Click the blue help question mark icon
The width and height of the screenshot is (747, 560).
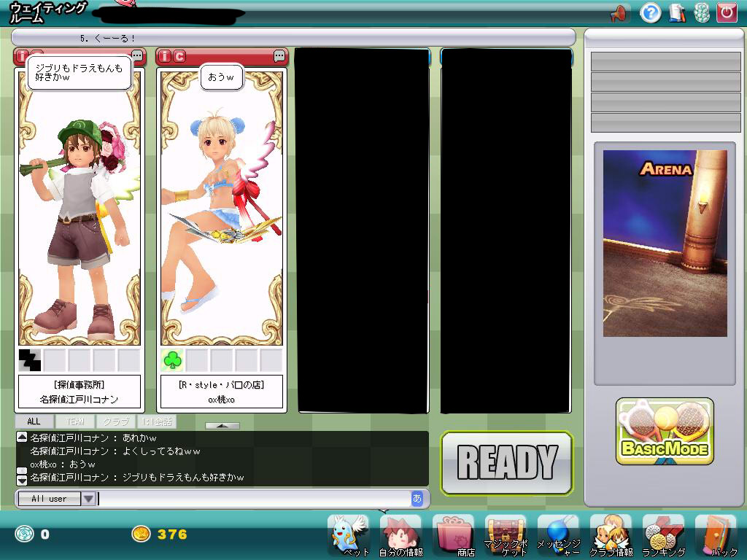(x=650, y=12)
